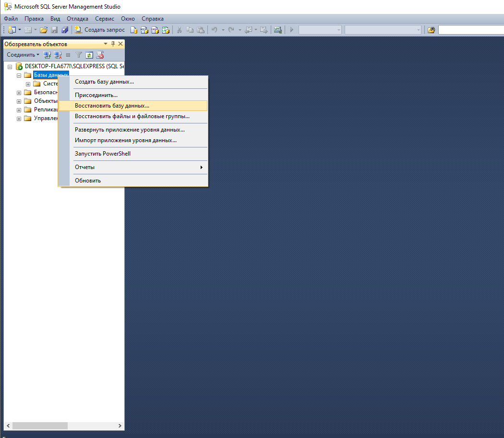Viewport: 504px width, 438px height.
Task: Click the Navigate Backward icon
Action: pos(249,30)
